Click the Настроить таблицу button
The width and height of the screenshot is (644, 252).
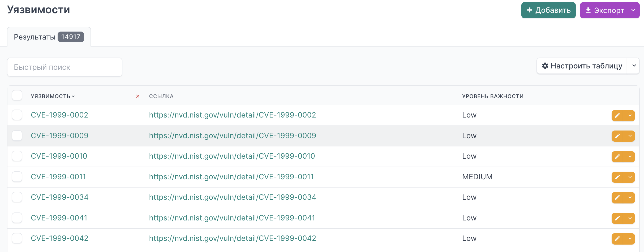[x=582, y=66]
